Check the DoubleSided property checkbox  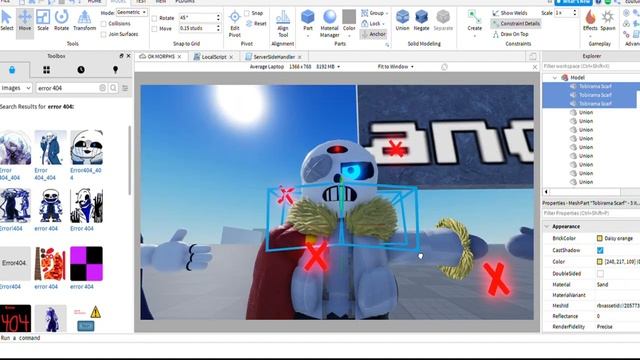pyautogui.click(x=600, y=274)
